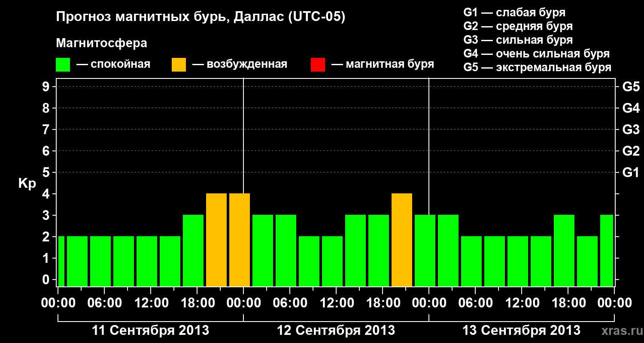Click the 'G5 — экстремальная буря' legend line
The width and height of the screenshot is (644, 343).
tap(538, 67)
